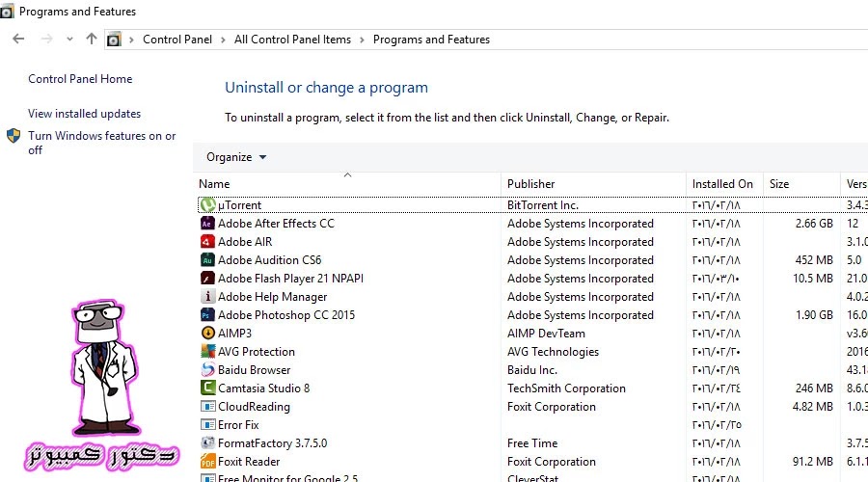Screen dimensions: 868x482
Task: Click the Programs and Features title bar icon
Action: point(7,11)
